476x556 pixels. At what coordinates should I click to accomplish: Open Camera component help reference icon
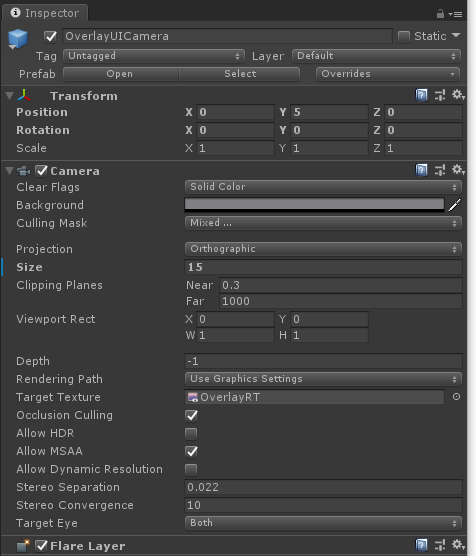(x=421, y=170)
